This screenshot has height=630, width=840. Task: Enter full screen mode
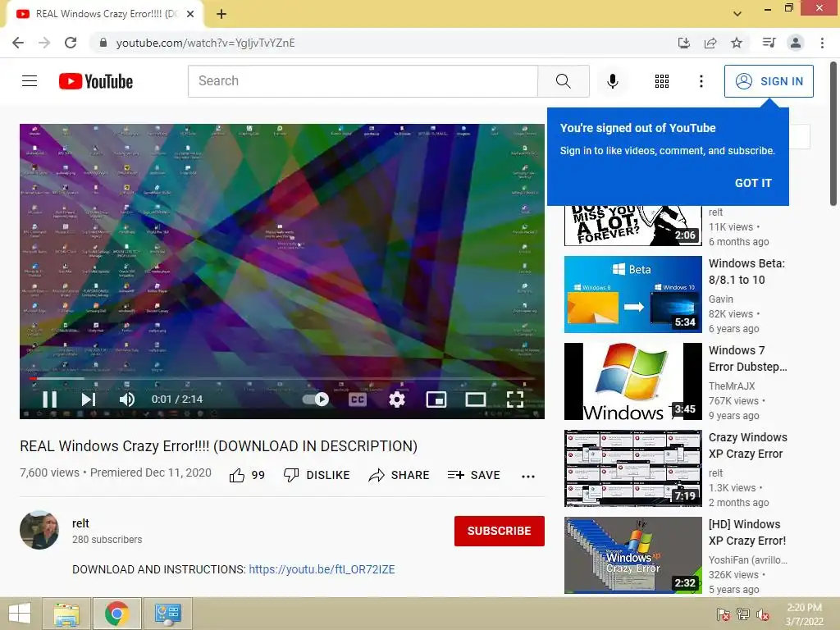point(515,399)
